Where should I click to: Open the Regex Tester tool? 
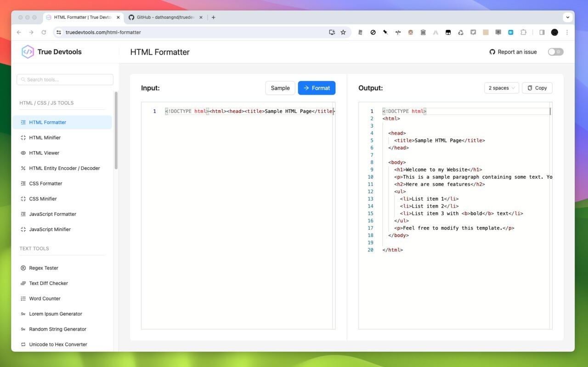click(x=44, y=268)
